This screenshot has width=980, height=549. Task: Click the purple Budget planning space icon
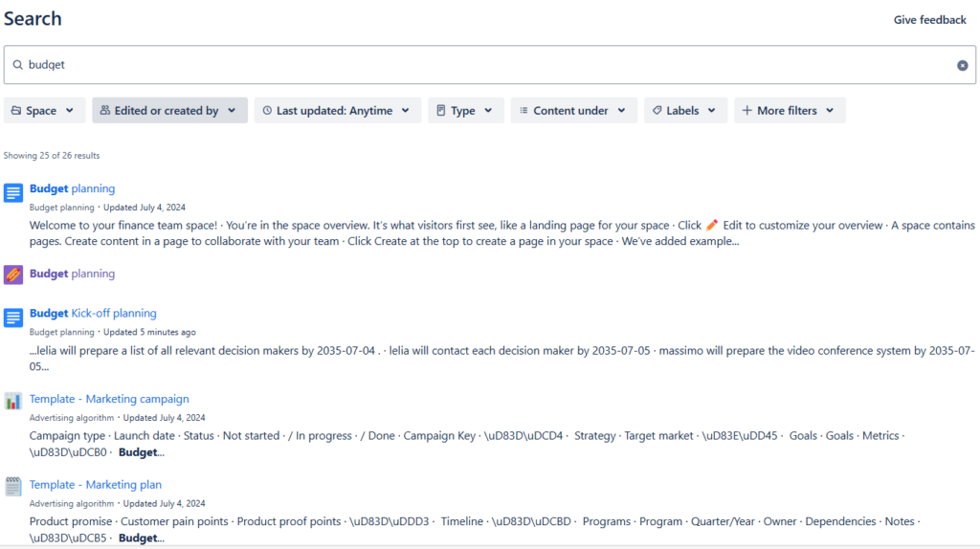coord(13,274)
